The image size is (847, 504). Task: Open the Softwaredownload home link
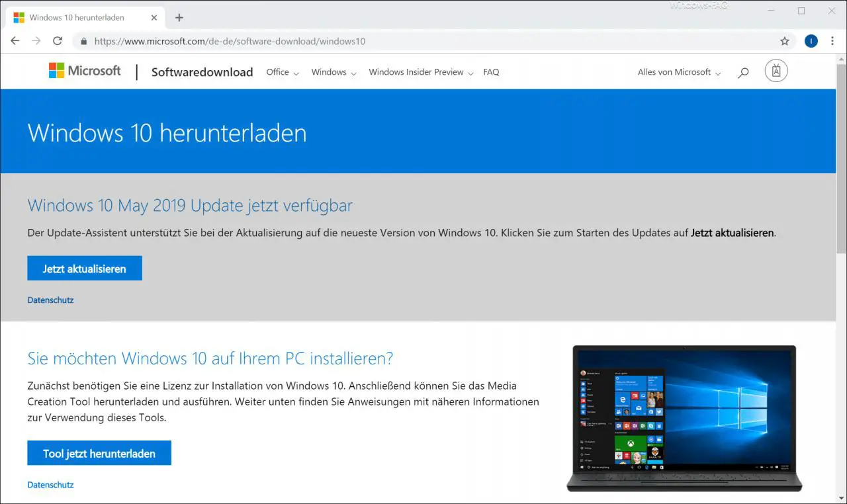(x=202, y=72)
